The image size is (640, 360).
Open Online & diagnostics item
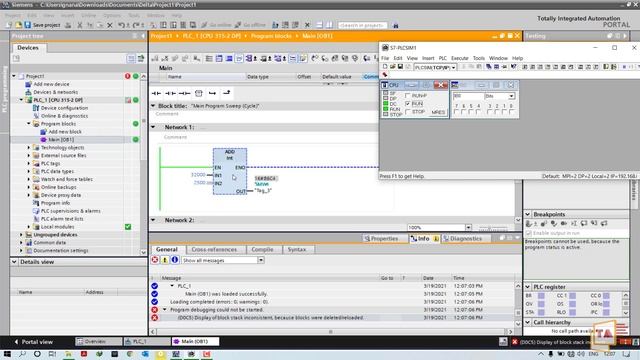coord(64,116)
